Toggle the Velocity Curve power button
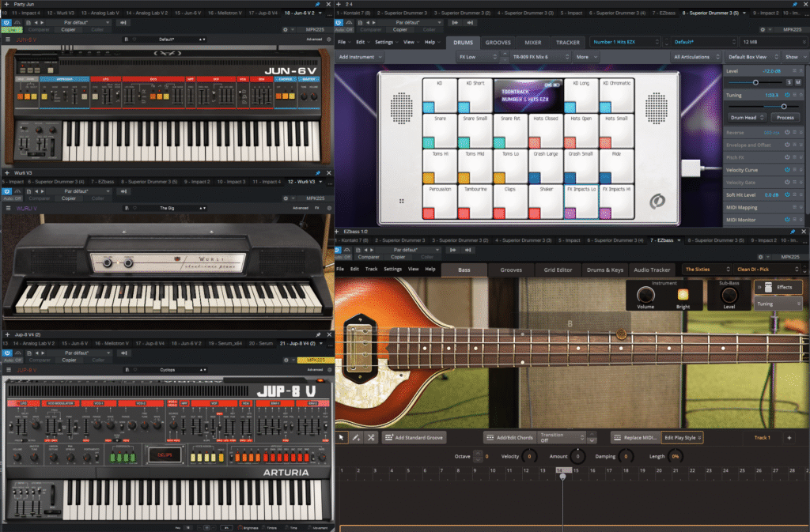 (x=787, y=170)
